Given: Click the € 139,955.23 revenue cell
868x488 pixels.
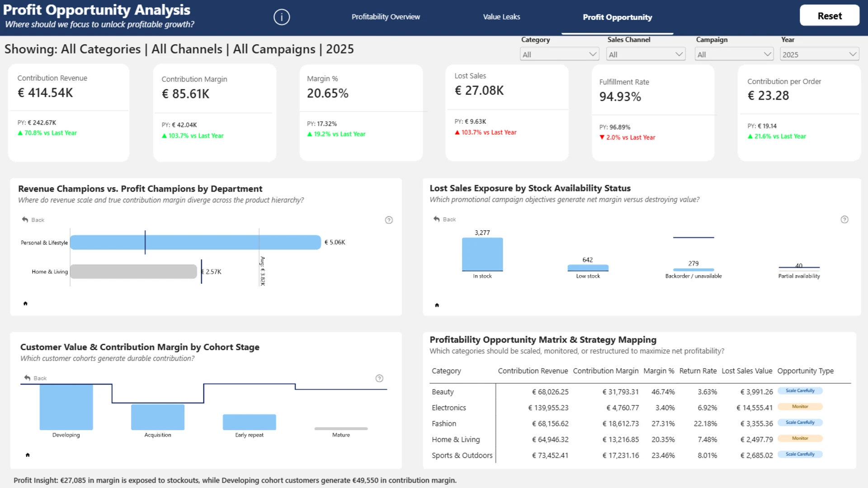Looking at the screenshot, I should pos(548,408).
